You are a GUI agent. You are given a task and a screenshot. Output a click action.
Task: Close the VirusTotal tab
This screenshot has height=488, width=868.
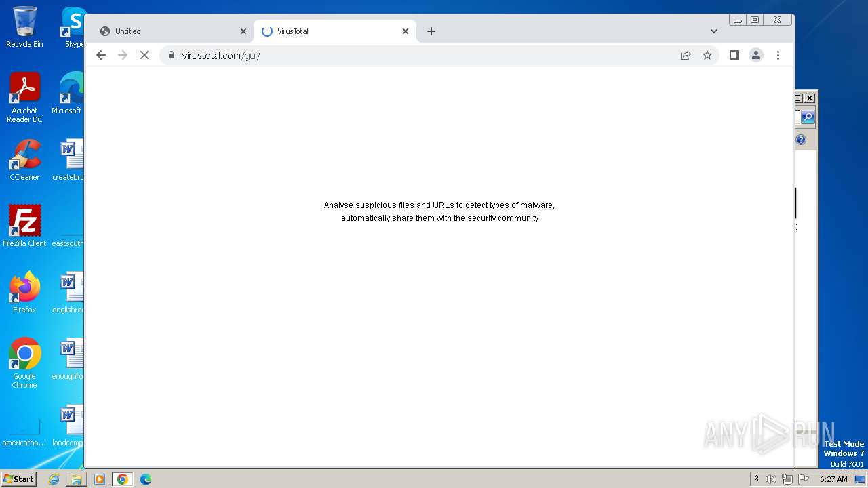coord(406,31)
